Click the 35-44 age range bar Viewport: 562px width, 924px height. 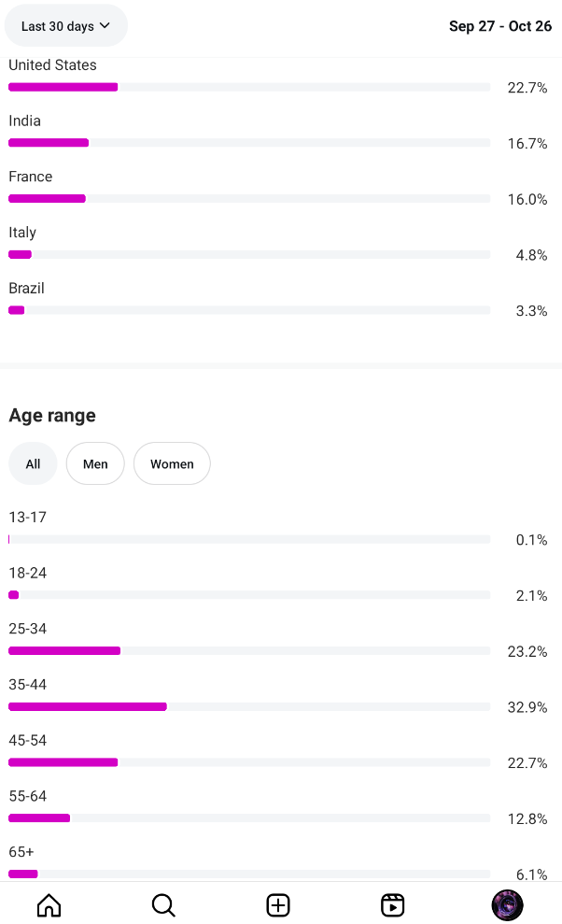coord(249,707)
